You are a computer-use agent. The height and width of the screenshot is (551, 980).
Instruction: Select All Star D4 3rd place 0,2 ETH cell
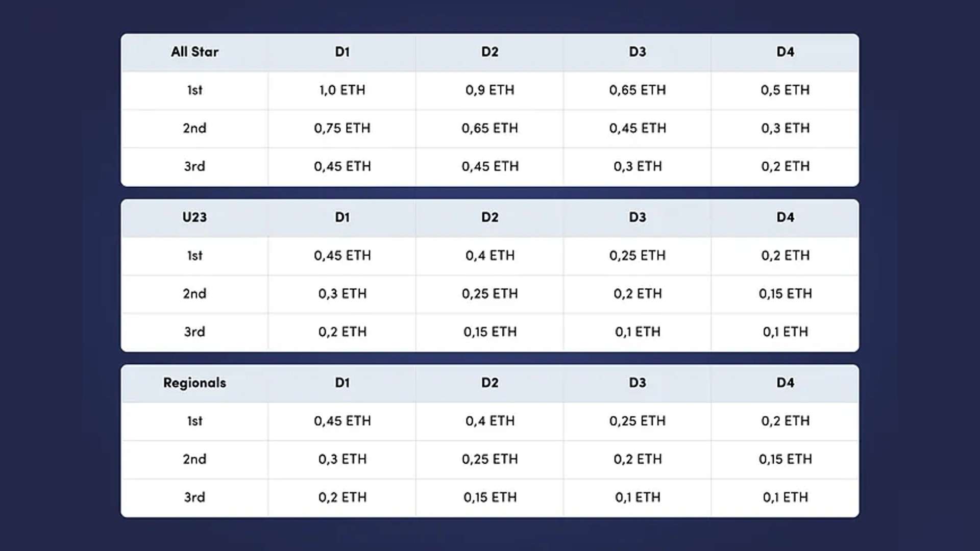(x=785, y=166)
